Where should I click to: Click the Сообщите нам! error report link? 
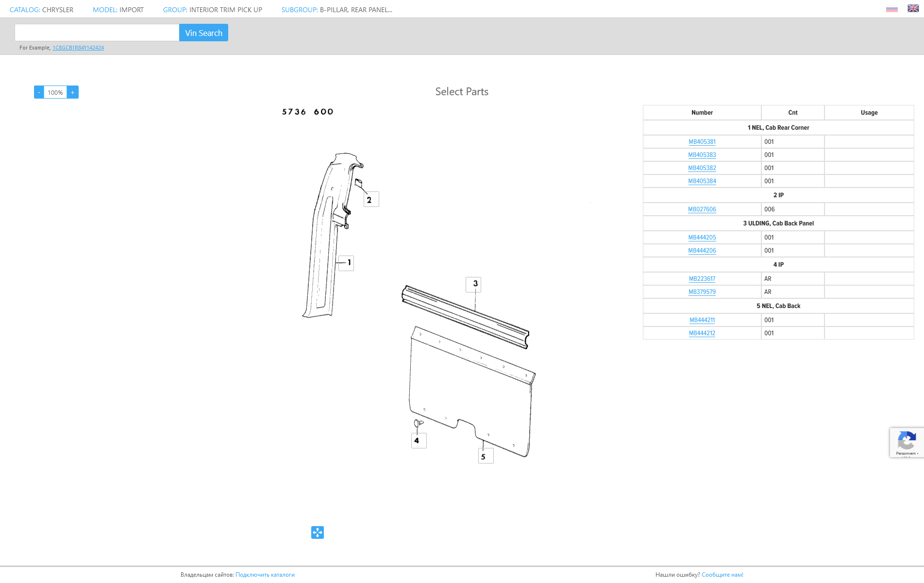pos(722,575)
